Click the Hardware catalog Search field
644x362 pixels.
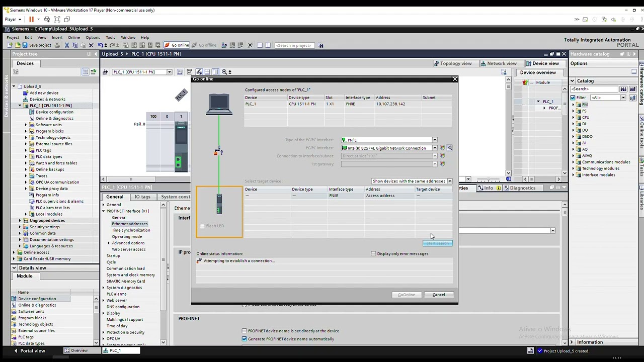click(x=594, y=89)
